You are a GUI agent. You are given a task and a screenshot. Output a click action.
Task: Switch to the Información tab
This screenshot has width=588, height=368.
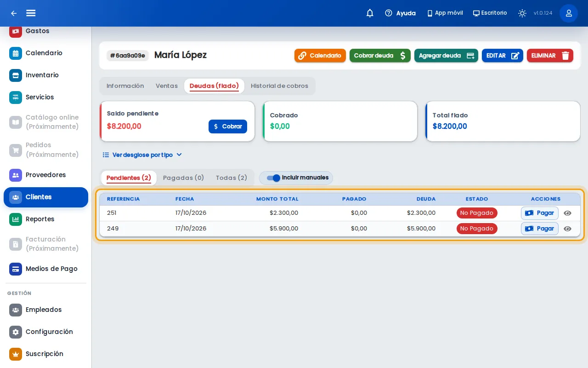[x=125, y=86]
